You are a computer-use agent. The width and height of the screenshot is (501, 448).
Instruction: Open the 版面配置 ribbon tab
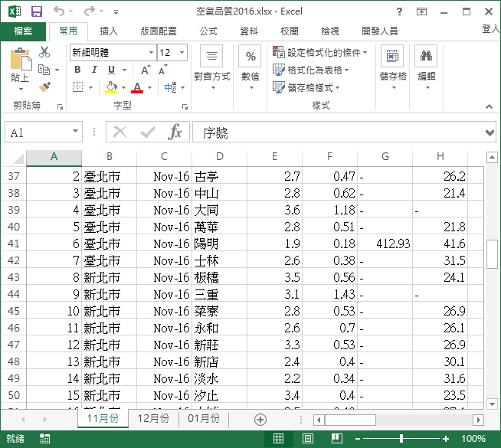[x=158, y=31]
